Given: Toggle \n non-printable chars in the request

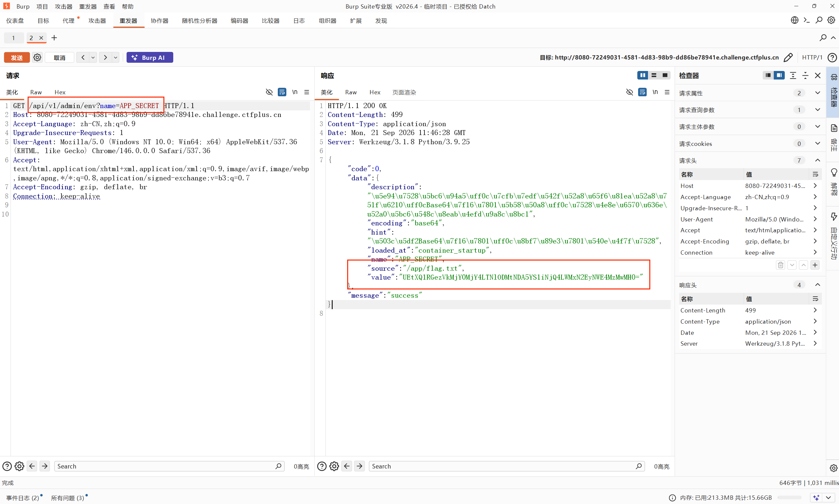Looking at the screenshot, I should point(295,92).
